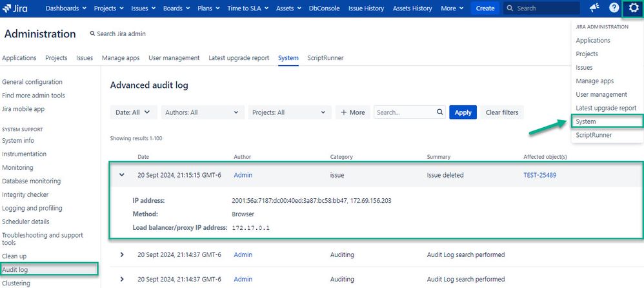The width and height of the screenshot is (644, 288).
Task: Open the Admin author link for Issue deleted
Action: (243, 175)
